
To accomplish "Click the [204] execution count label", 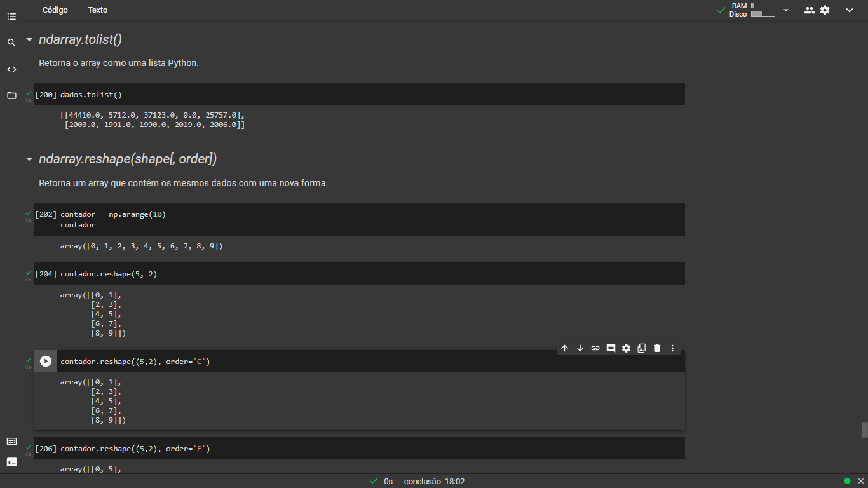I will coord(46,274).
